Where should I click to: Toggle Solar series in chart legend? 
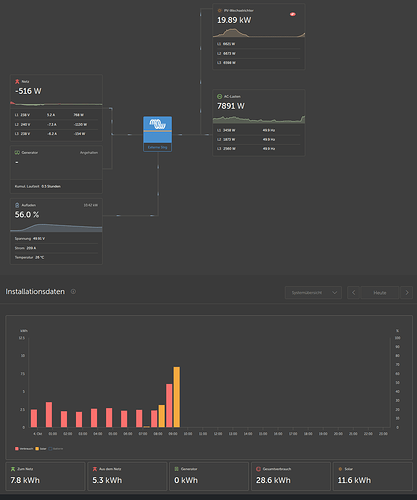41,449
